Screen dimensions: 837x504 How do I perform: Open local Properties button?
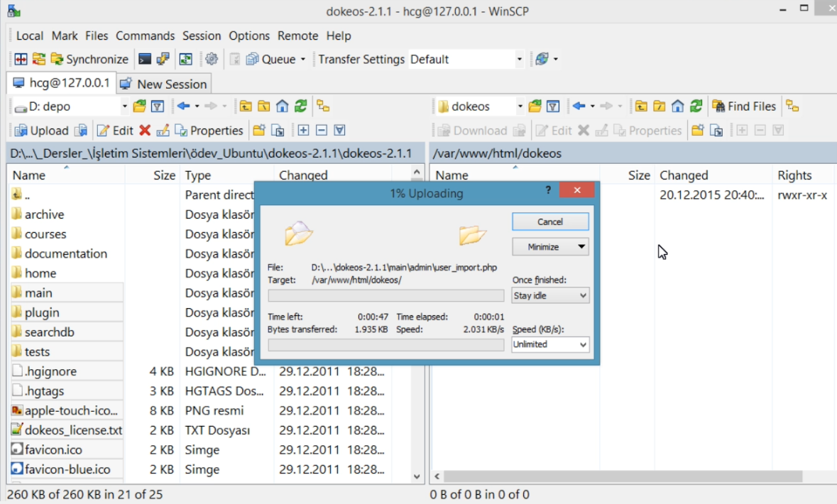[209, 131]
